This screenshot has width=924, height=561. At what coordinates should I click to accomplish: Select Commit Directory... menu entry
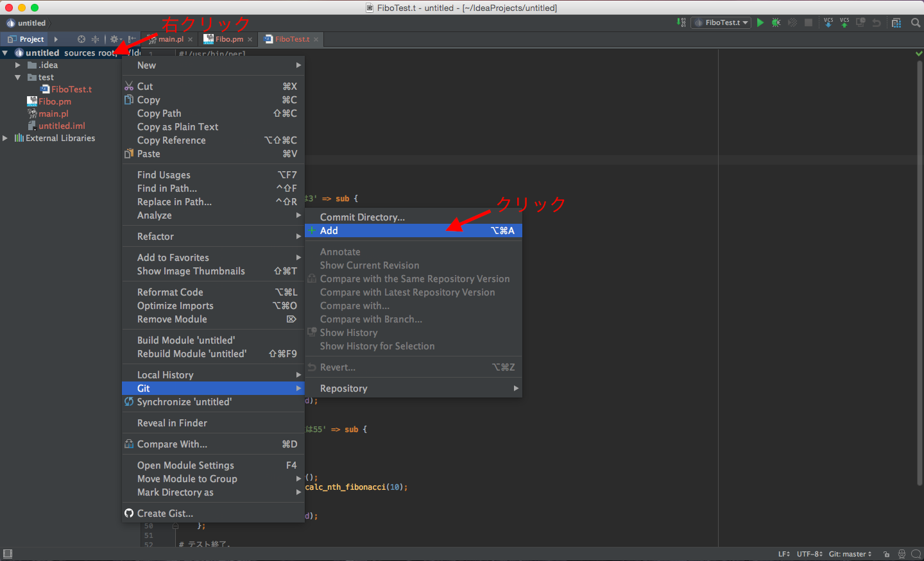point(362,217)
